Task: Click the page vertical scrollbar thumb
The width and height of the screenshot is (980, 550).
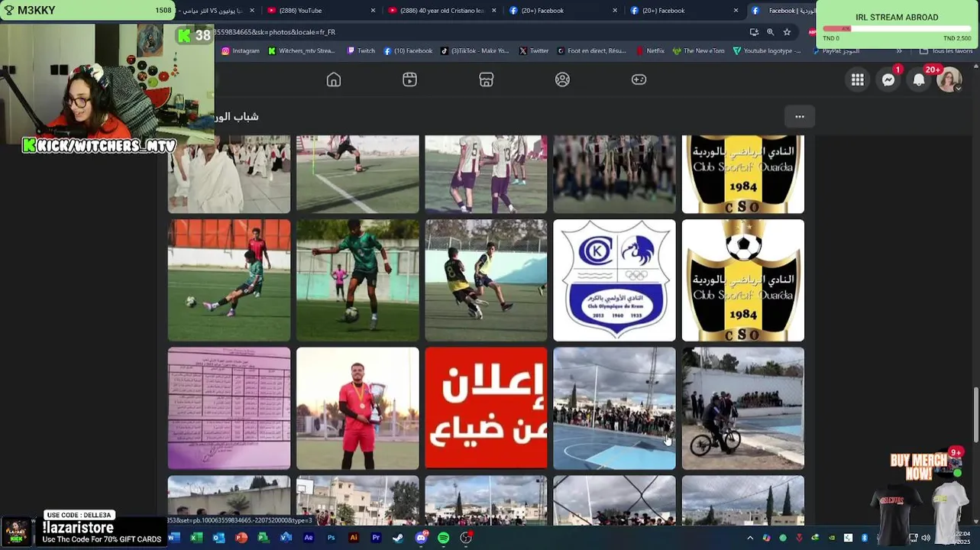Action: coord(975,414)
